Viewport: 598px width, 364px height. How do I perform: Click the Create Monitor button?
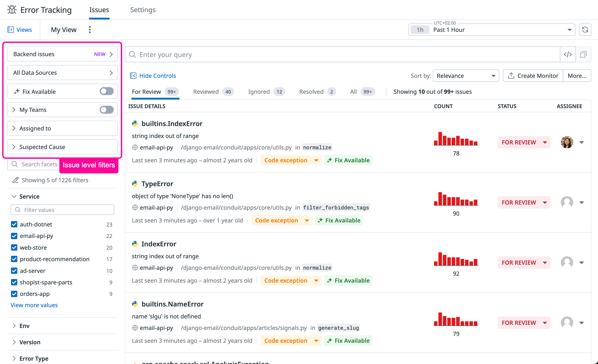point(533,76)
